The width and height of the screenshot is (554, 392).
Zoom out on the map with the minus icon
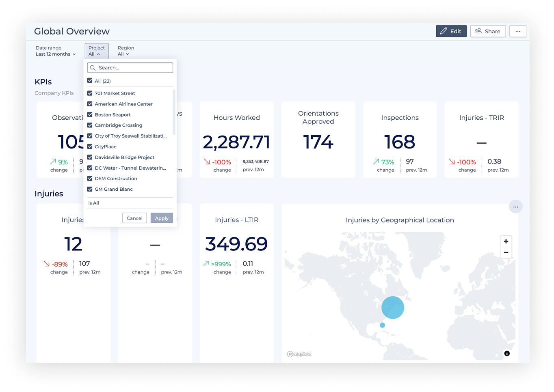coord(506,252)
